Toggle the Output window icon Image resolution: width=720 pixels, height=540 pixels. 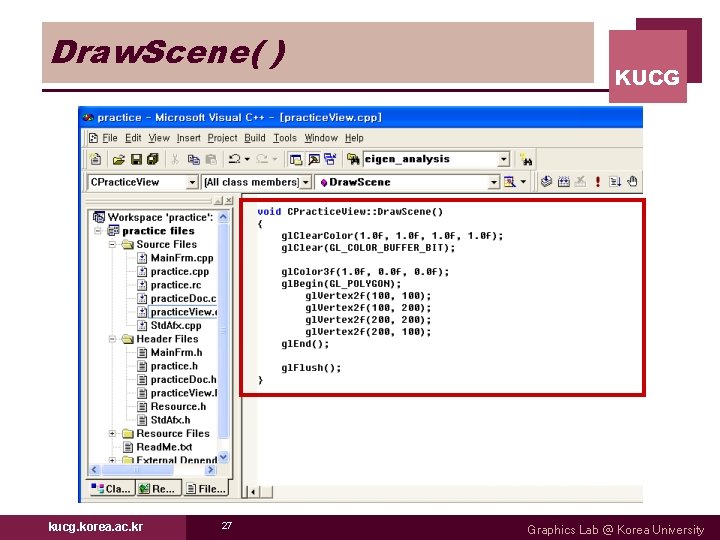coord(314,159)
